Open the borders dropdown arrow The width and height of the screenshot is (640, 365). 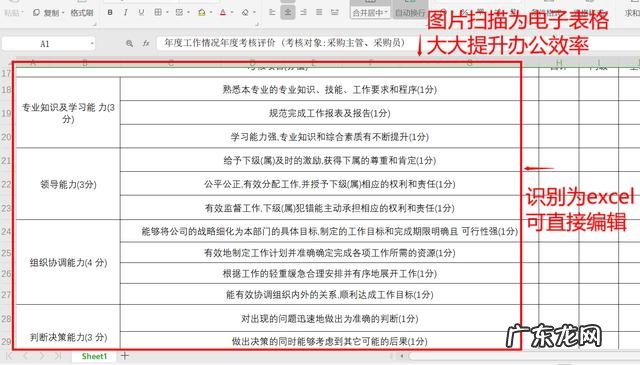pyautogui.click(x=167, y=13)
